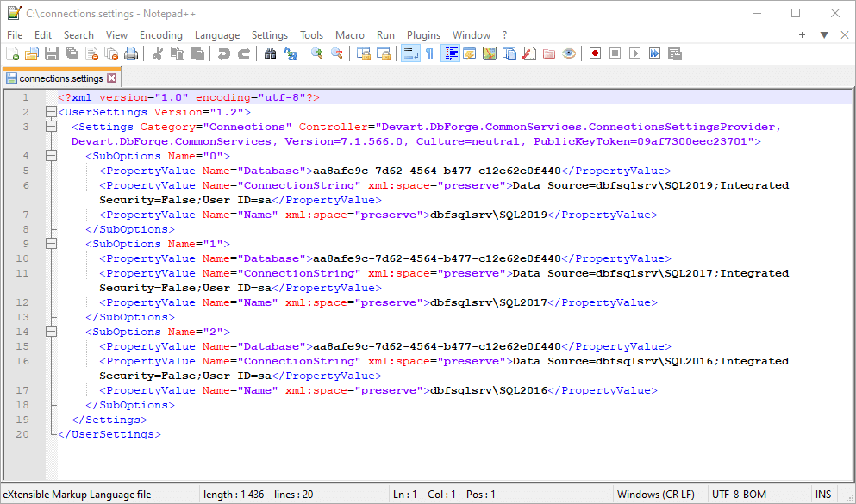
Task: Click the Paste toolbar icon
Action: pos(197,53)
